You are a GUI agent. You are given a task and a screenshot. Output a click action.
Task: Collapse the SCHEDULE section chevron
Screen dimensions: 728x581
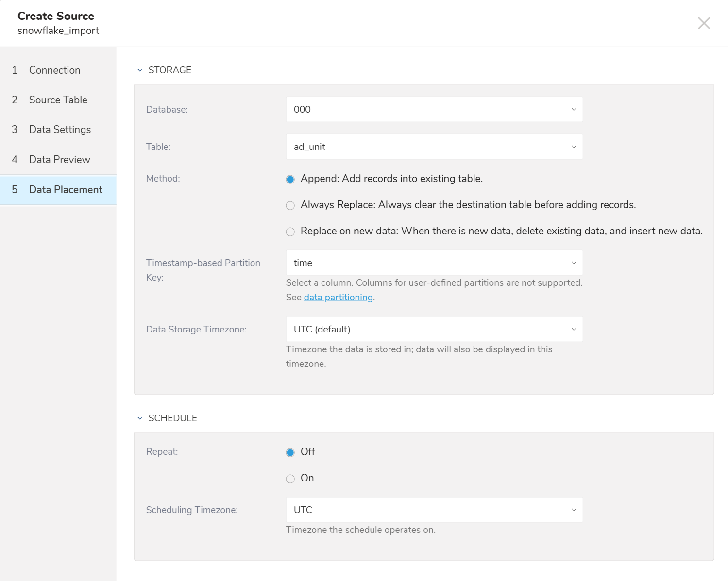[140, 418]
